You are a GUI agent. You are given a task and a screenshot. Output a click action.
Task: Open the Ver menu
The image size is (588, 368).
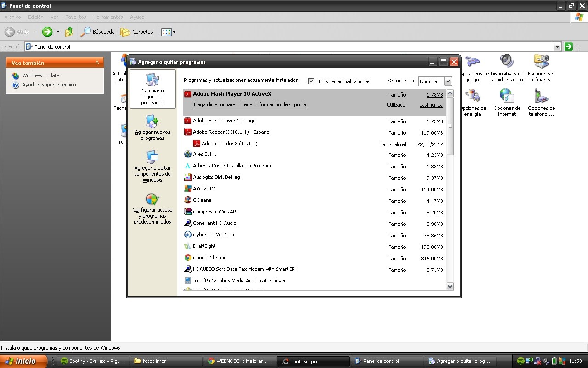(54, 17)
